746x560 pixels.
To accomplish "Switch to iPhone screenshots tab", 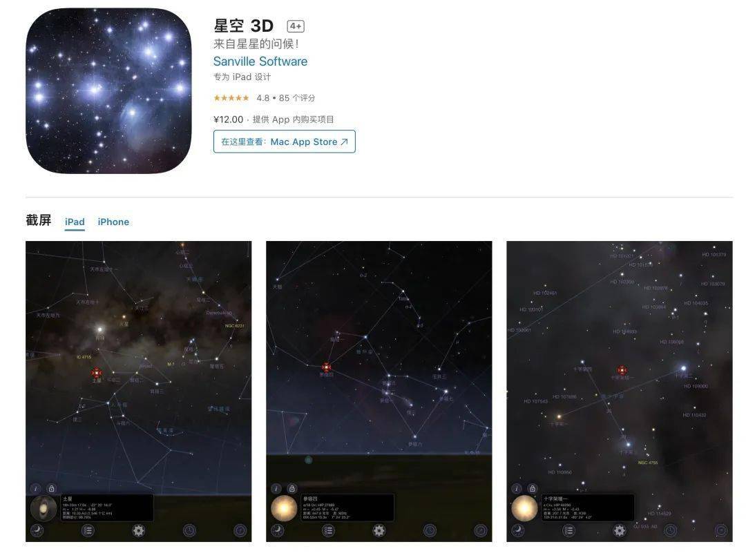I will click(113, 222).
